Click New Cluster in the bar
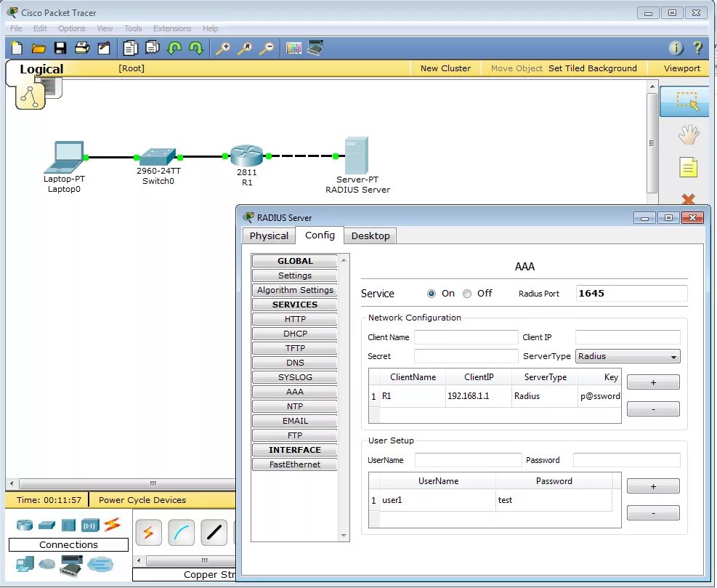This screenshot has height=588, width=717. point(445,68)
